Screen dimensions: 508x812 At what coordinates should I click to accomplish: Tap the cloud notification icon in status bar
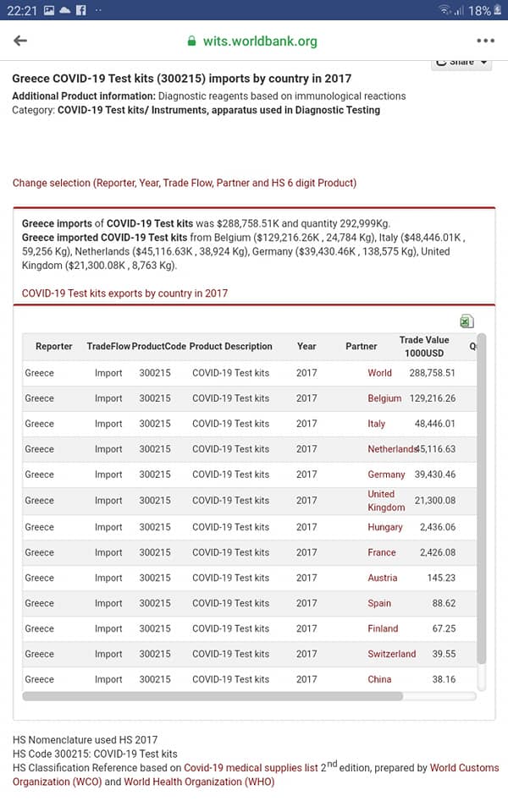pos(65,10)
